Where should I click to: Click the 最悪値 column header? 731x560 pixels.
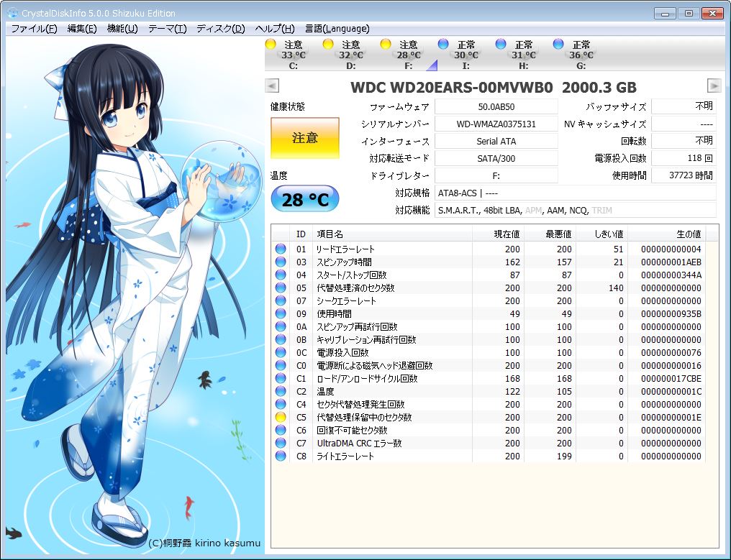tap(550, 234)
